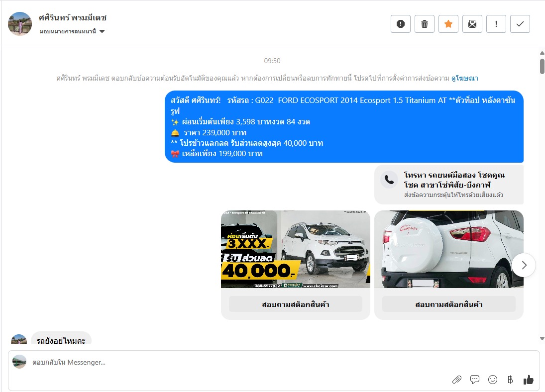The height and width of the screenshot is (392, 545).
Task: Mark conversation unread with the envelope icon
Action: [x=472, y=24]
